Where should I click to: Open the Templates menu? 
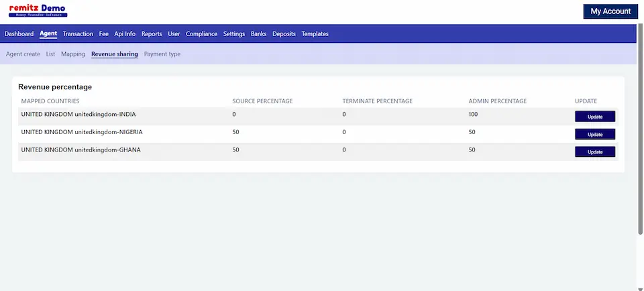(x=315, y=34)
